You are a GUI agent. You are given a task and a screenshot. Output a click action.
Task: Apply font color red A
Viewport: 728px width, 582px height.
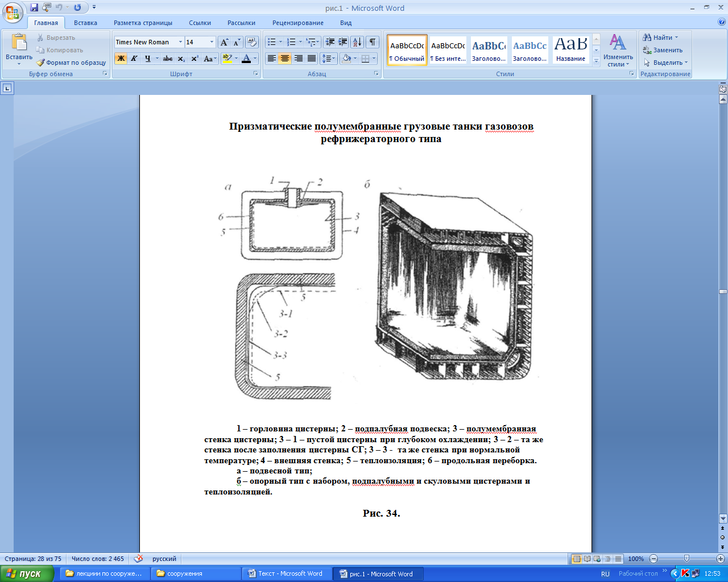[246, 59]
